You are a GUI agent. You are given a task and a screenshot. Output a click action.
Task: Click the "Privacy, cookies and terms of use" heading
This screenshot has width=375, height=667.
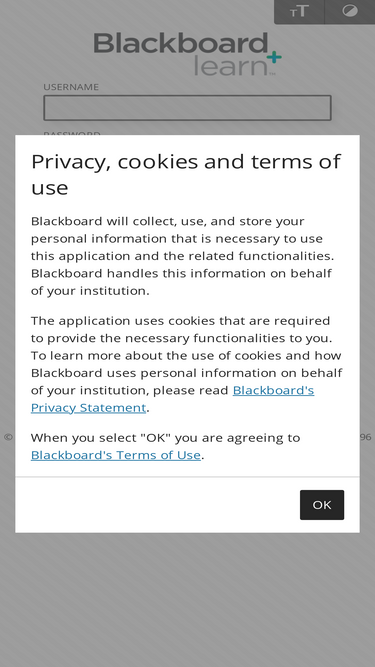click(186, 174)
